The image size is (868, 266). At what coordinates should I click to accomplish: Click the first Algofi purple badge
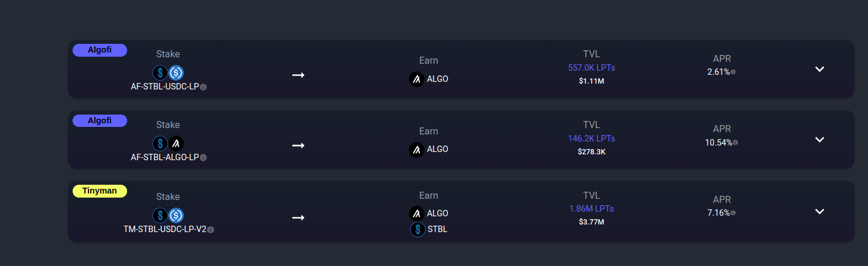[x=100, y=50]
